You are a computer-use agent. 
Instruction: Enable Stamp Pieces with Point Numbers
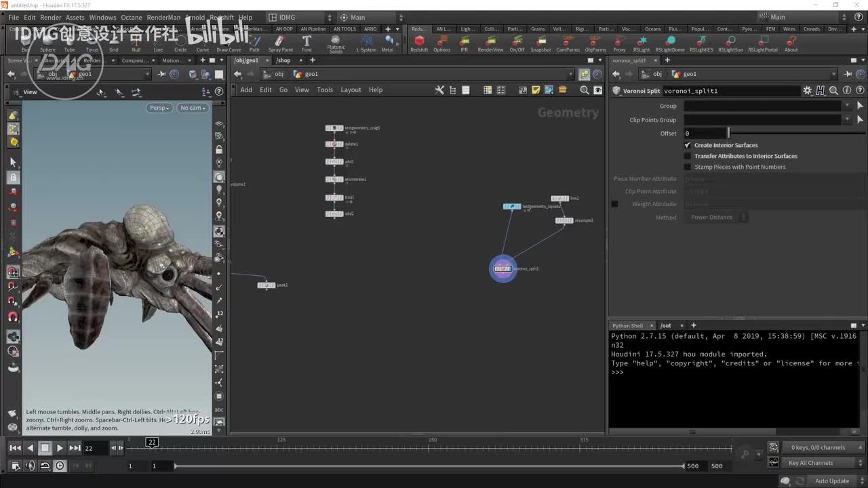(x=688, y=167)
